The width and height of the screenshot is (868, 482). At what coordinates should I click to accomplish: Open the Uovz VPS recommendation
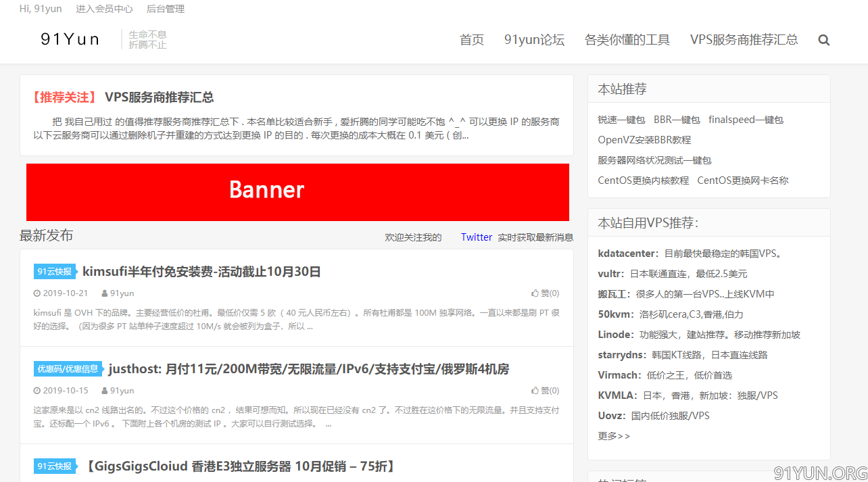[x=654, y=416]
